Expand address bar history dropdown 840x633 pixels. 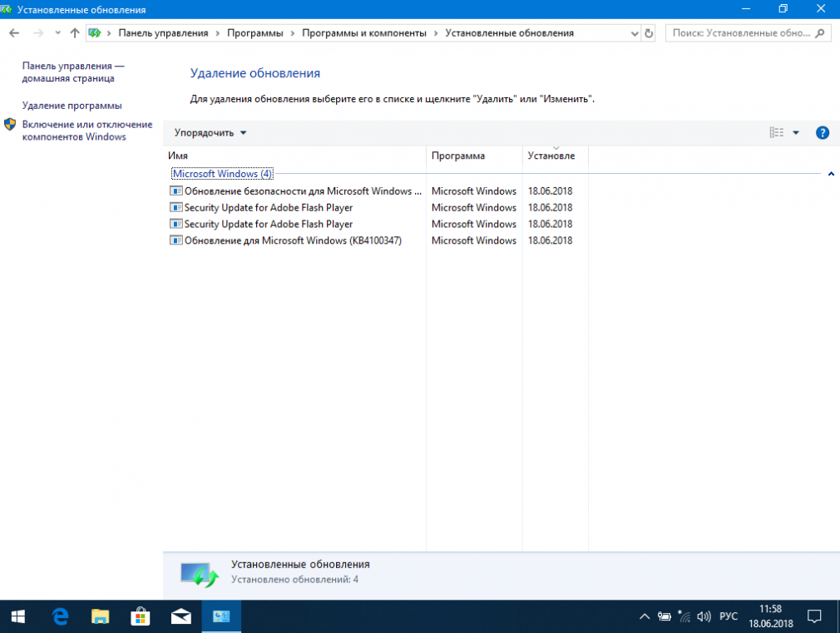[x=635, y=33]
